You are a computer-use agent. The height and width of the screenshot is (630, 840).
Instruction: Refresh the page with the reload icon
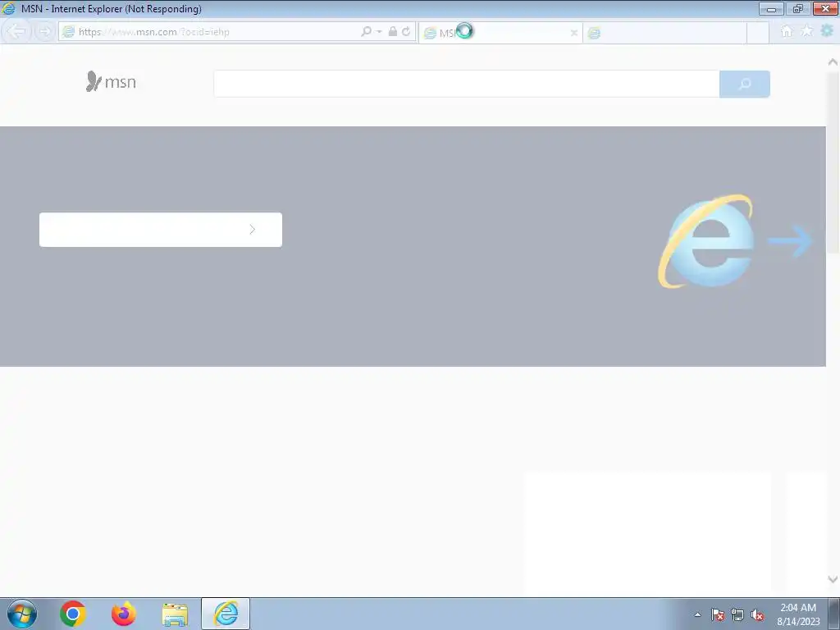click(x=406, y=32)
